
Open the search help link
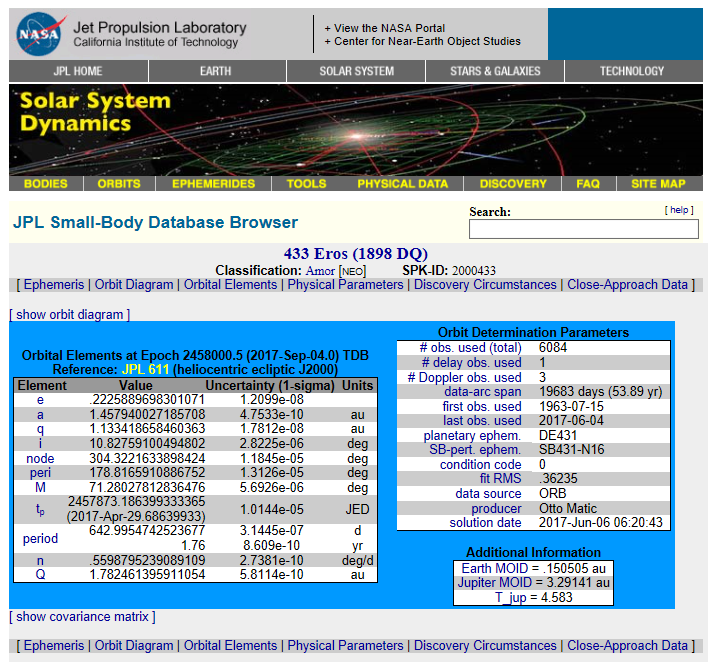[x=679, y=210]
